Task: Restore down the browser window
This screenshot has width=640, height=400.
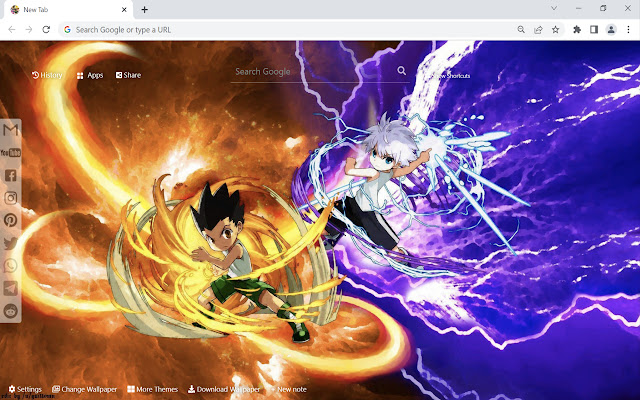Action: (x=603, y=8)
